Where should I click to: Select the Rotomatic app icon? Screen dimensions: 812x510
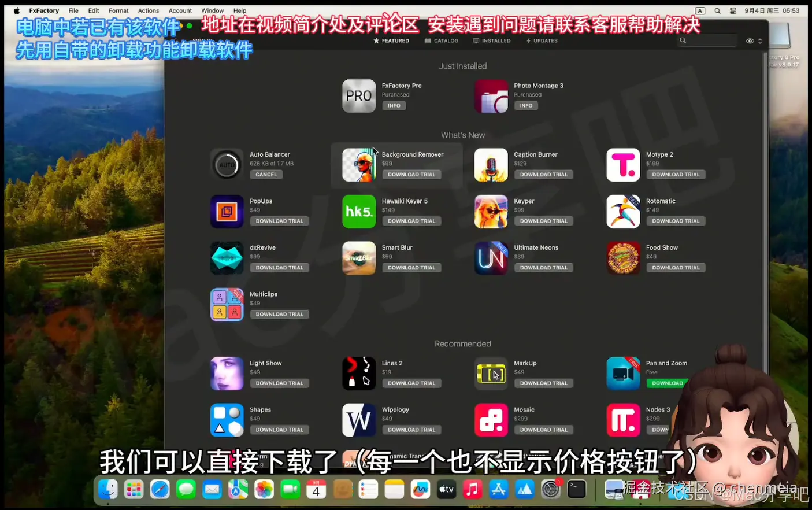click(622, 212)
